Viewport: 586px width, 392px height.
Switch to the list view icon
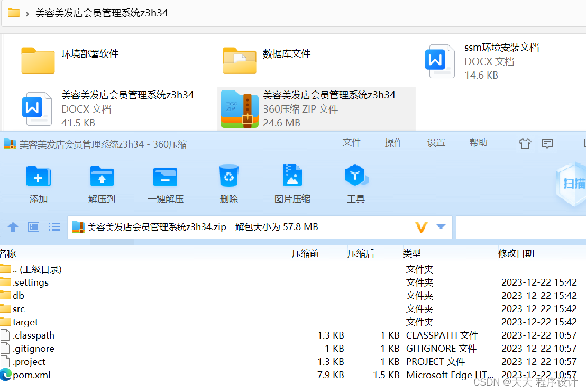pyautogui.click(x=54, y=227)
